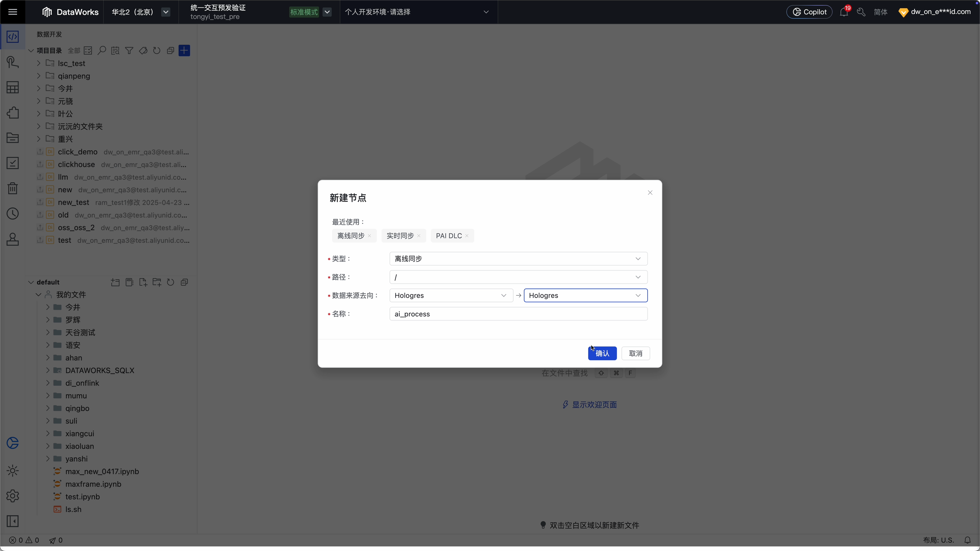The width and height of the screenshot is (980, 551).
Task: Open the recycle bin sidebar icon
Action: coord(12,188)
